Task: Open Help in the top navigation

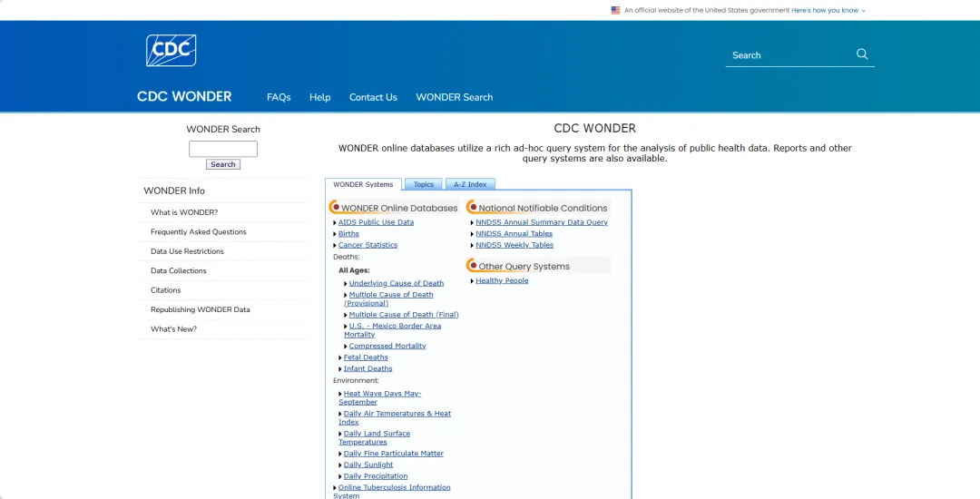Action: pyautogui.click(x=320, y=97)
